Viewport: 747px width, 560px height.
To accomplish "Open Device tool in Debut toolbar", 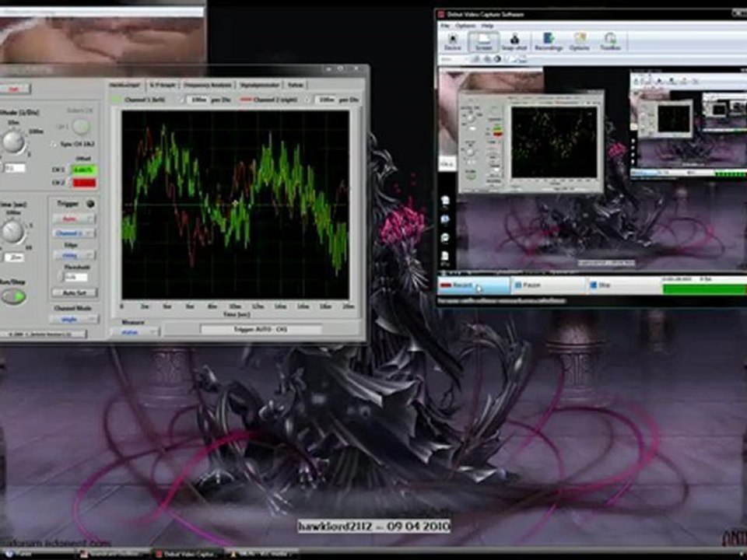I will click(452, 42).
